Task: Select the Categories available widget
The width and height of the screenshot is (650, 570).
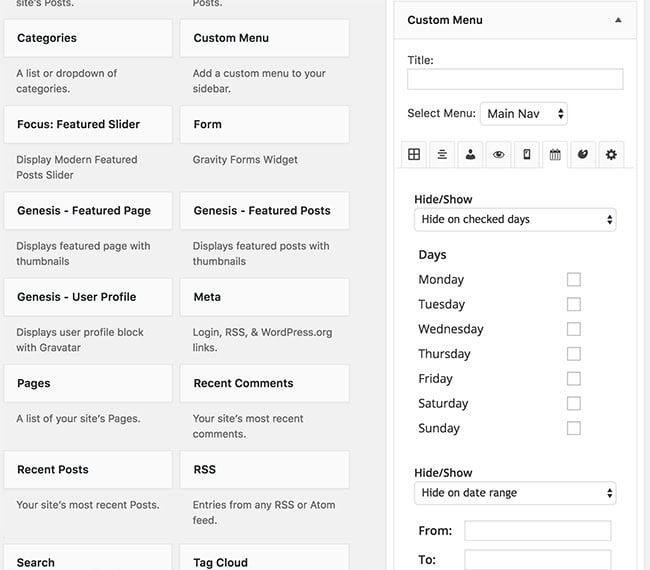Action: click(88, 38)
